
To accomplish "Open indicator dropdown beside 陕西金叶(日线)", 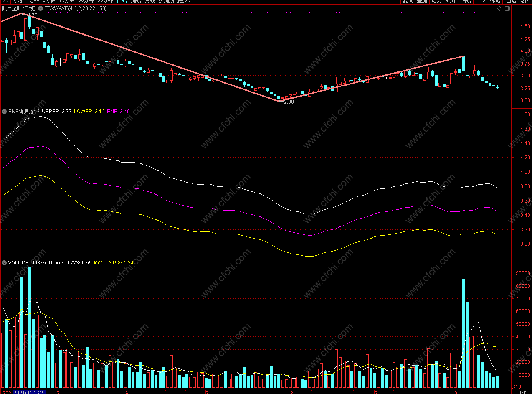I will pyautogui.click(x=40, y=8).
